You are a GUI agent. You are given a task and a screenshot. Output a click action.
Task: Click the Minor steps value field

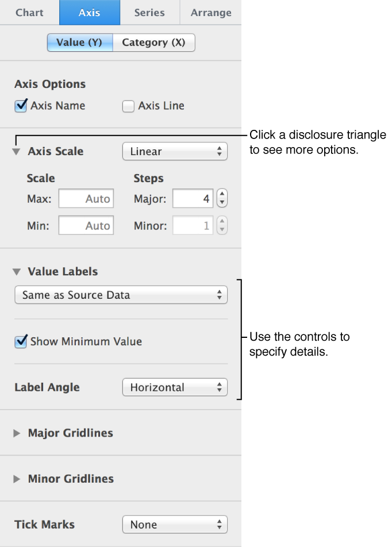[x=193, y=225]
